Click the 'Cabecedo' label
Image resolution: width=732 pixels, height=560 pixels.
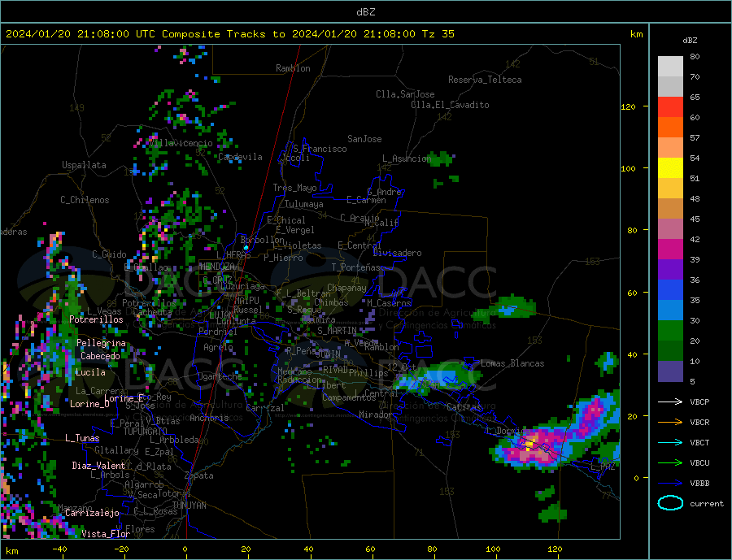point(100,356)
